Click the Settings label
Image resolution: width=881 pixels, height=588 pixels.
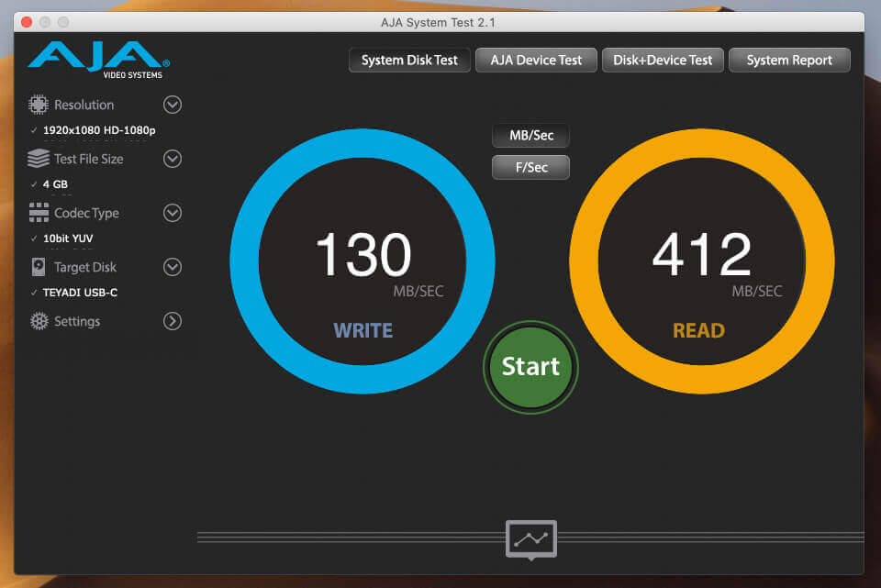pos(77,321)
